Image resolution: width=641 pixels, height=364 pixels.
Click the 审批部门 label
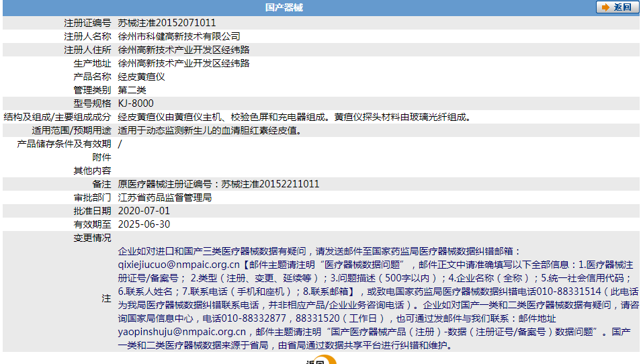tap(93, 197)
